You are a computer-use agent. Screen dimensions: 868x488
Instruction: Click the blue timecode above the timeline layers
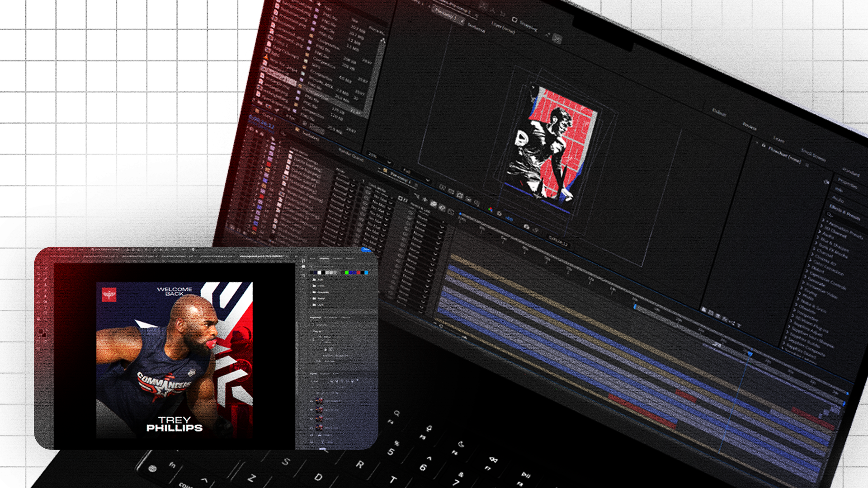click(x=261, y=121)
